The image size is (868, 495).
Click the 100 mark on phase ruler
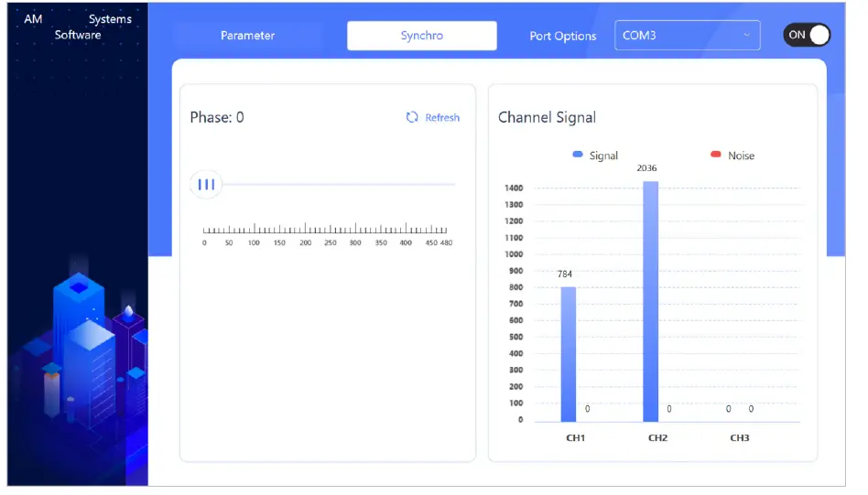pos(255,242)
